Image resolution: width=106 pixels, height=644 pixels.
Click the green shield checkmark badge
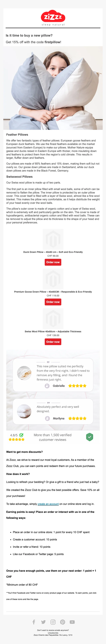click(x=90, y=437)
